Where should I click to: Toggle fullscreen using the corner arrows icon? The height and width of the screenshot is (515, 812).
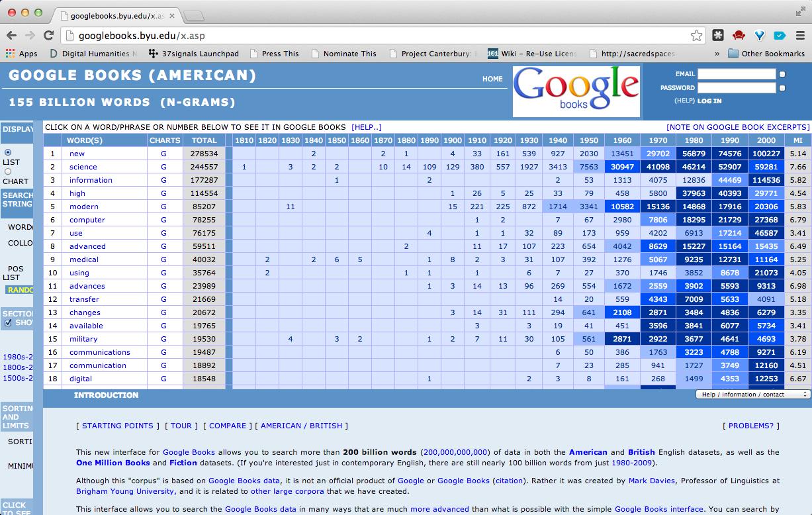pos(800,10)
